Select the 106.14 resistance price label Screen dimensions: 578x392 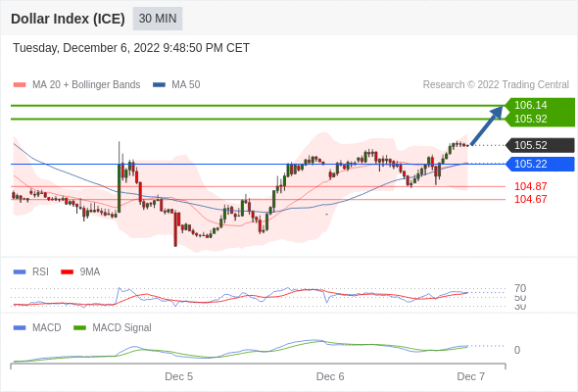coord(530,105)
